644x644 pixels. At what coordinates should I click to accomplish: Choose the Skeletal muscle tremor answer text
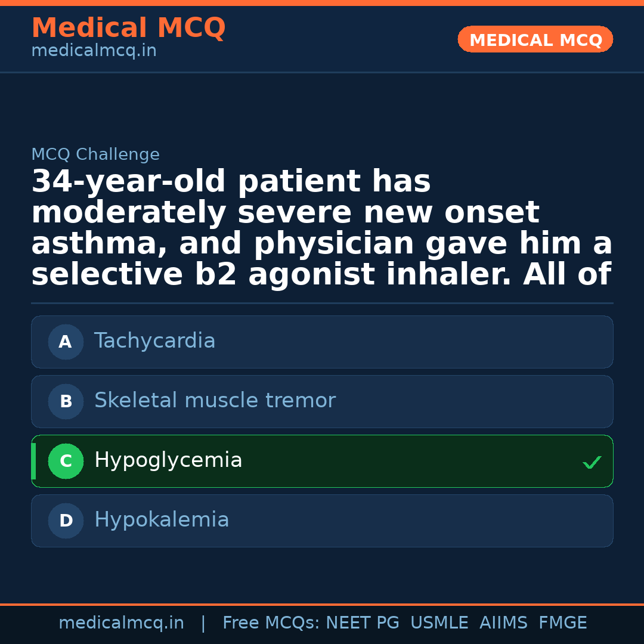tap(215, 401)
